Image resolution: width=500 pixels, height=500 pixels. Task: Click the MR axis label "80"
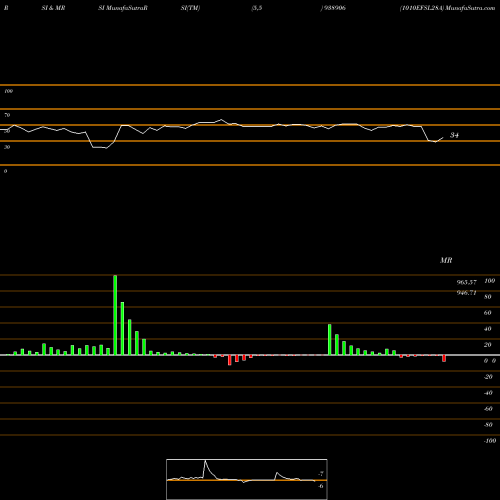point(488,297)
